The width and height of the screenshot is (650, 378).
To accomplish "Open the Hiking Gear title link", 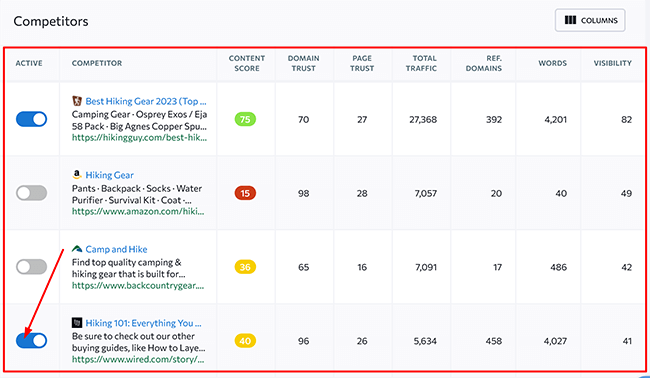I will (x=109, y=175).
